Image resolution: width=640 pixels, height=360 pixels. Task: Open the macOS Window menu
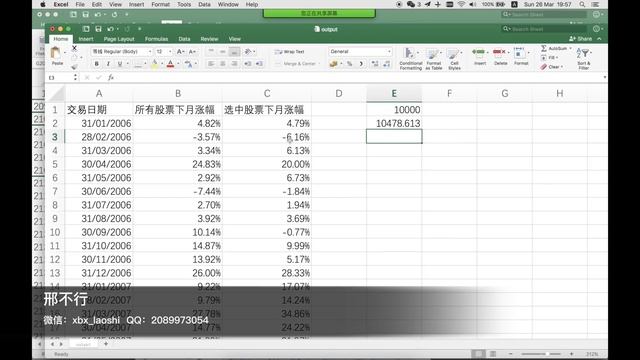pyautogui.click(x=228, y=4)
